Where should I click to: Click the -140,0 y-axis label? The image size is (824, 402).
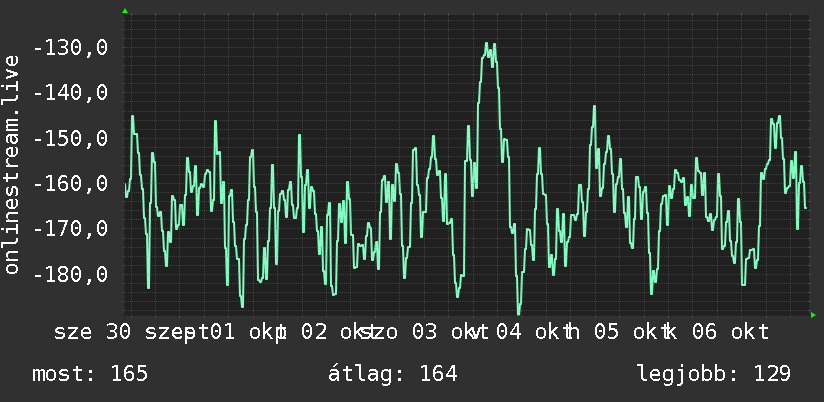click(x=70, y=93)
